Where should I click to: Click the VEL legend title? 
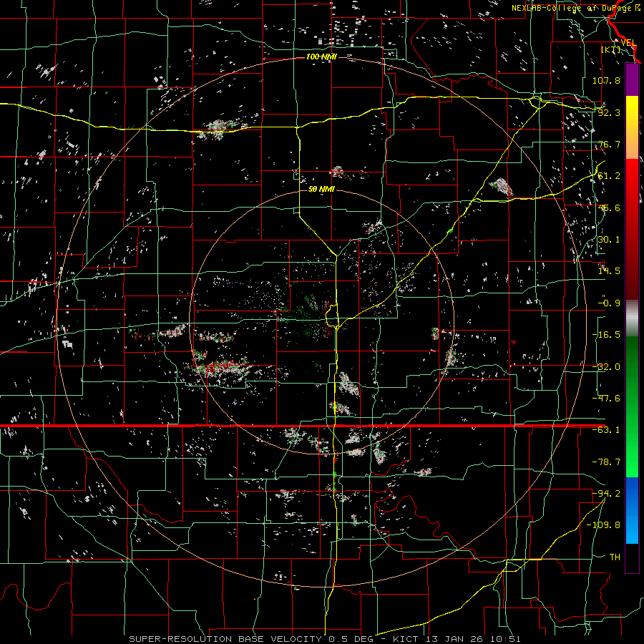[x=628, y=43]
